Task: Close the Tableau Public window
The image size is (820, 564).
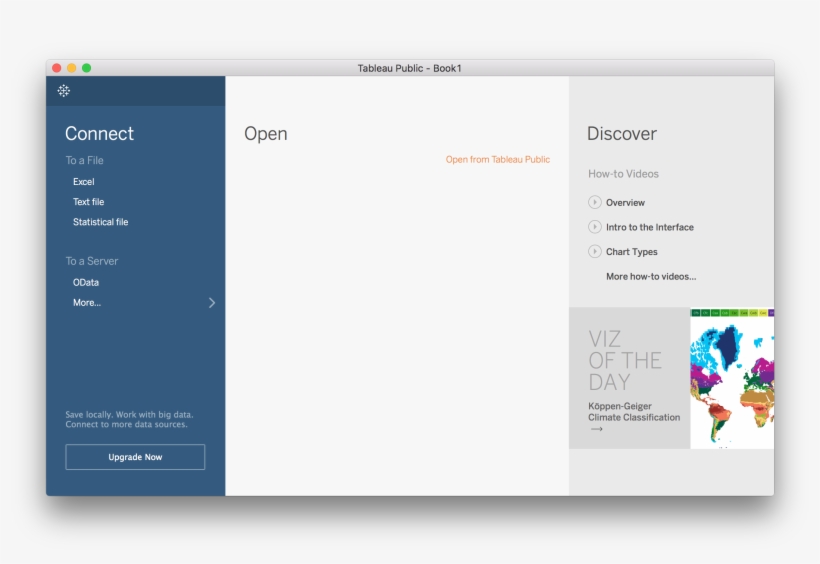Action: [56, 68]
